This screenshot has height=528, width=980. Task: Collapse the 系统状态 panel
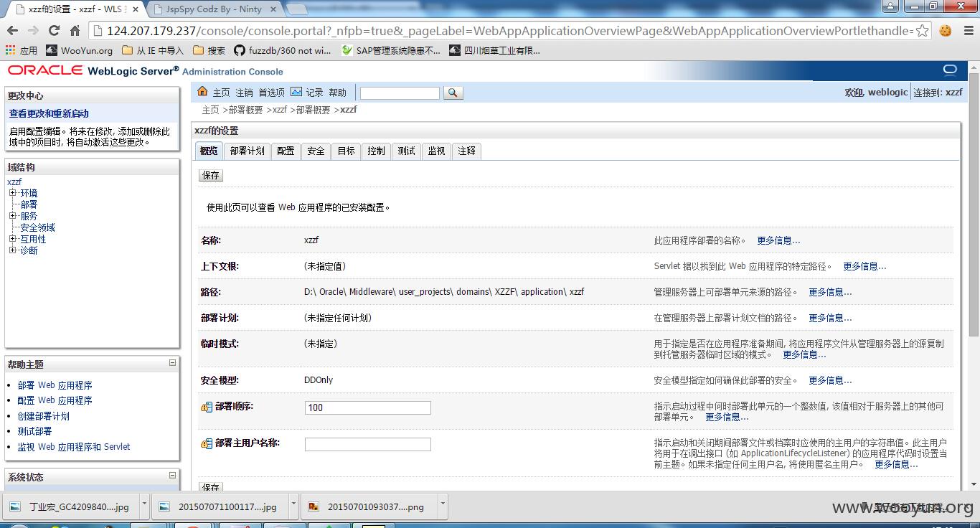(172, 475)
